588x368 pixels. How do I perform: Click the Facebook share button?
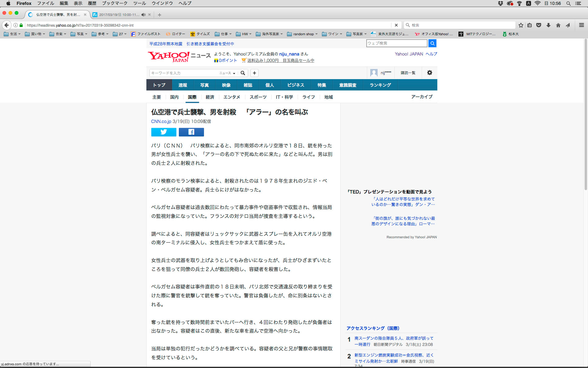[x=191, y=132]
